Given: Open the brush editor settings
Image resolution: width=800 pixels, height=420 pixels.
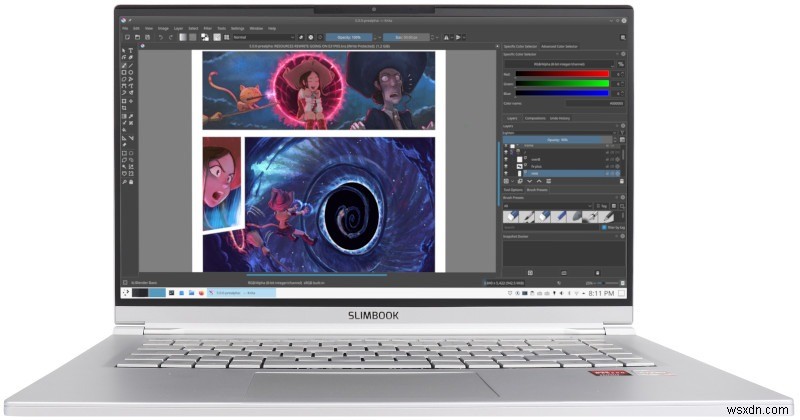Looking at the screenshot, I should pos(217,37).
